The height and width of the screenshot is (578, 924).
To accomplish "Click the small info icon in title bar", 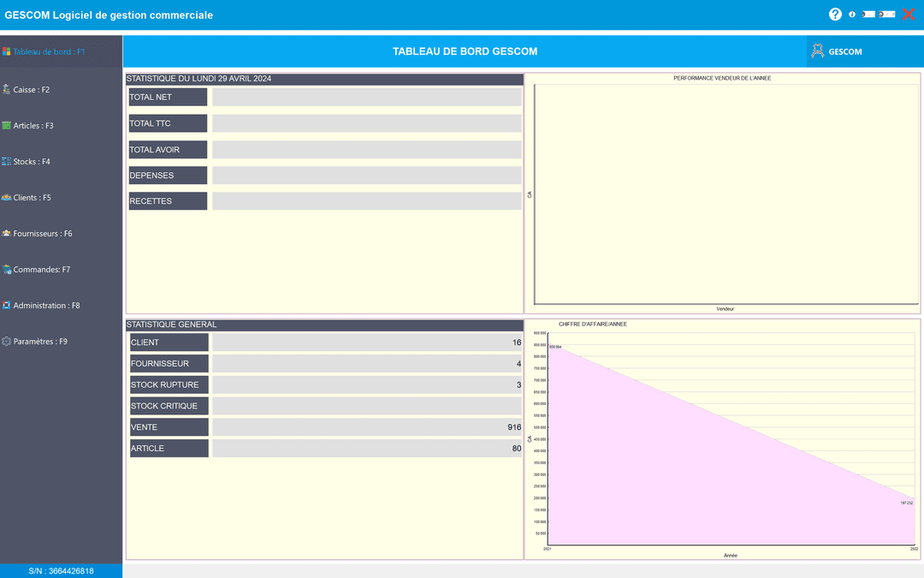I will [852, 15].
